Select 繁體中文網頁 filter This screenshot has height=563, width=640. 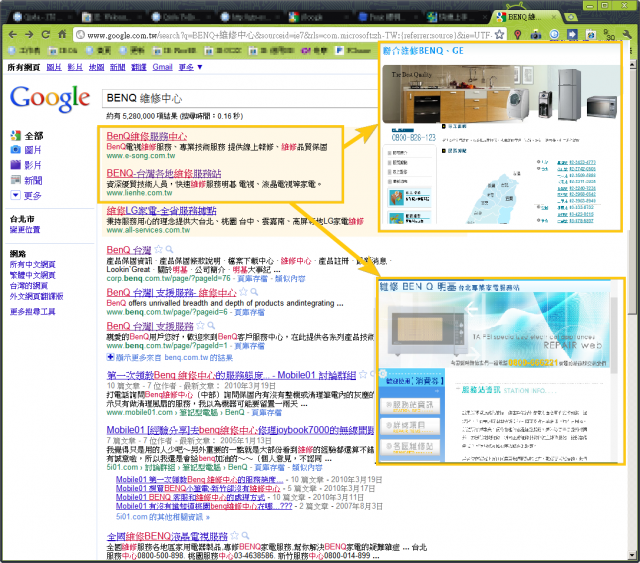[33, 275]
